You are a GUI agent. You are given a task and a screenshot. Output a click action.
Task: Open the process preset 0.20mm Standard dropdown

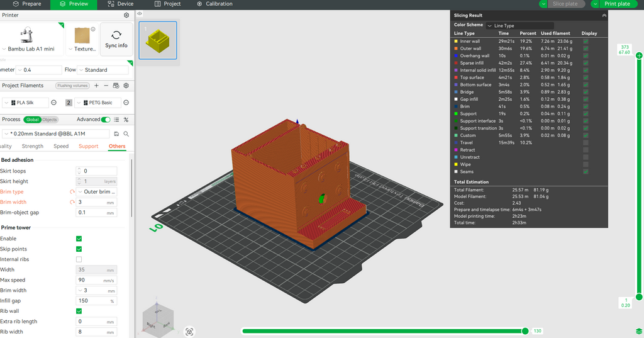(x=55, y=134)
